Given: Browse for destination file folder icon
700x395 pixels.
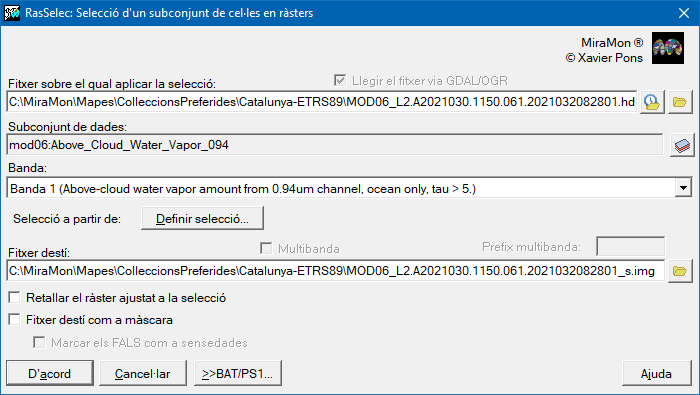Looking at the screenshot, I should pos(680,271).
